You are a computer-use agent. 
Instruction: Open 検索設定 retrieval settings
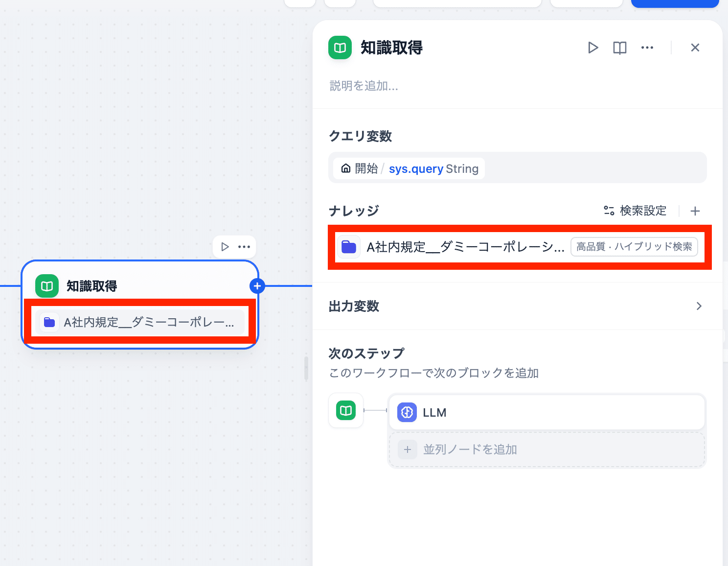coord(635,211)
